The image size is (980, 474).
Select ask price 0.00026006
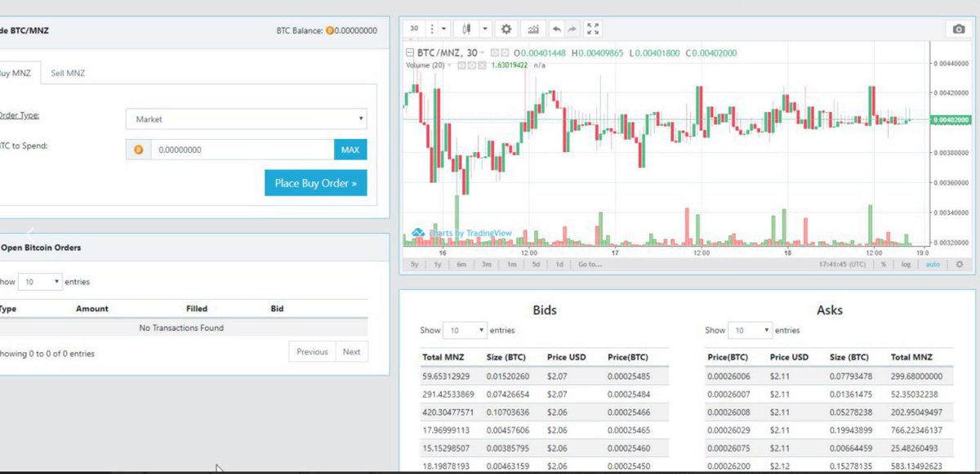click(x=730, y=377)
